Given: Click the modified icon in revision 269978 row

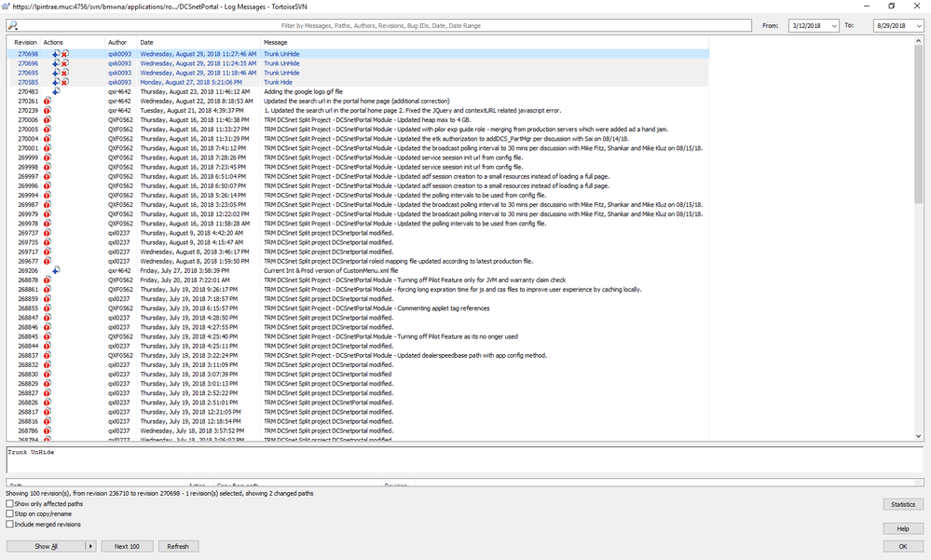Looking at the screenshot, I should (47, 224).
